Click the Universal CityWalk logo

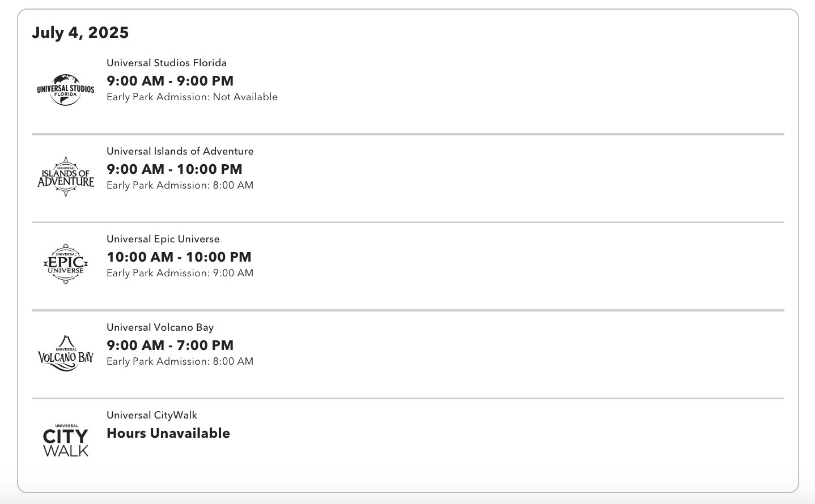(x=66, y=440)
